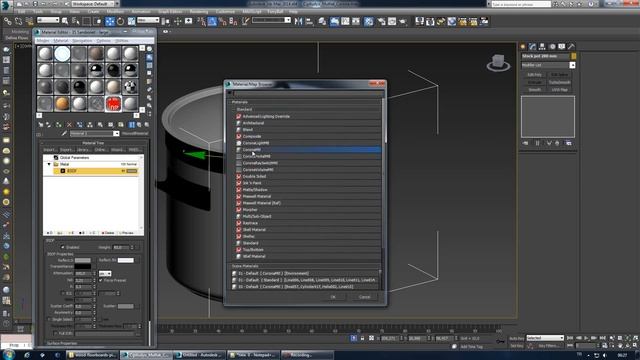Viewport: 640px width, 360px height.
Task: Toggle the Enabled checkbox in BSDF rollout
Action: coord(62,247)
